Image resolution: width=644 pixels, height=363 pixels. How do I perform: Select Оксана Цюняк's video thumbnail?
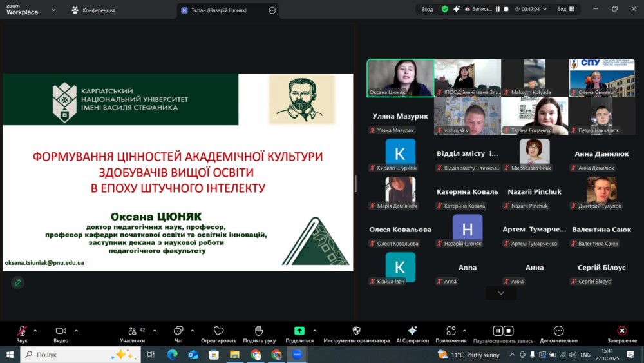(x=400, y=77)
